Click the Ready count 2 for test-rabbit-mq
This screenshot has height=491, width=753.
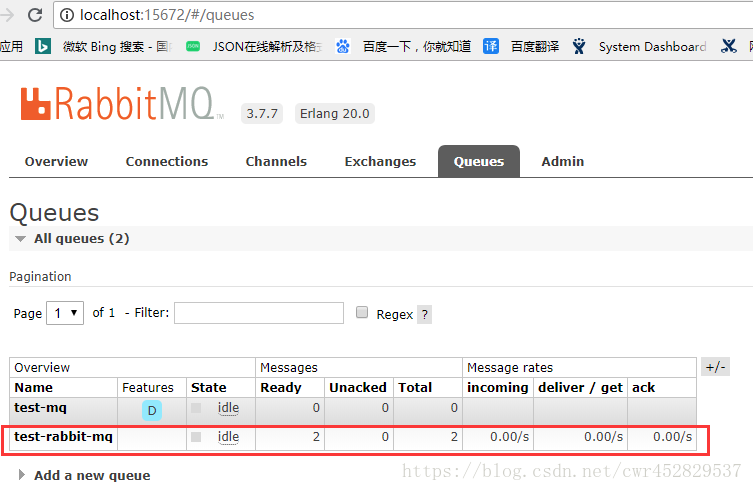click(x=316, y=437)
